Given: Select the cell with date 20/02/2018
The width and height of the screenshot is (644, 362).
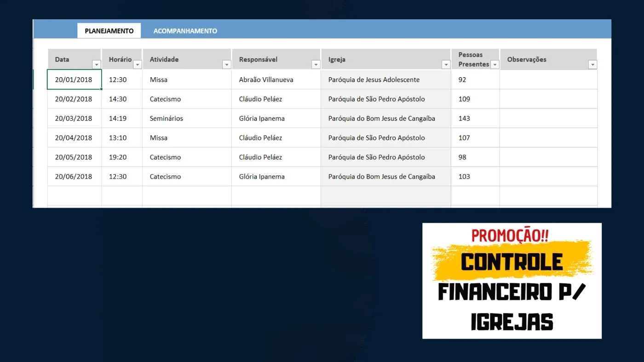Looking at the screenshot, I should tap(75, 99).
